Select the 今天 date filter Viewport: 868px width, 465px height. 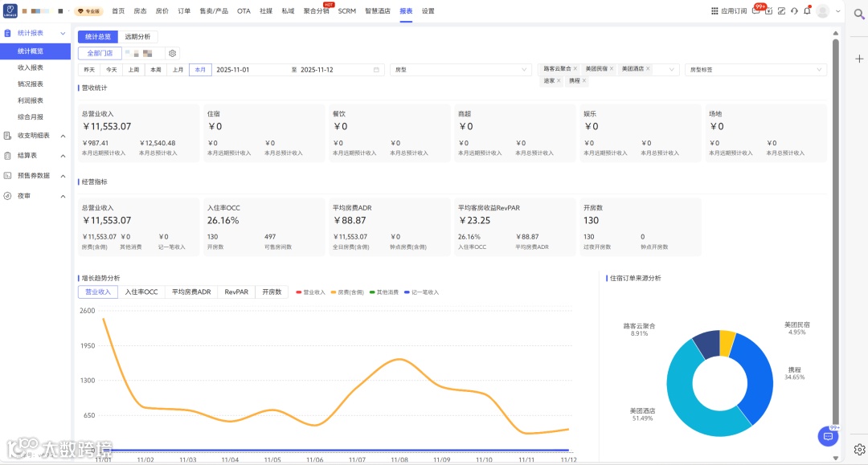click(111, 70)
